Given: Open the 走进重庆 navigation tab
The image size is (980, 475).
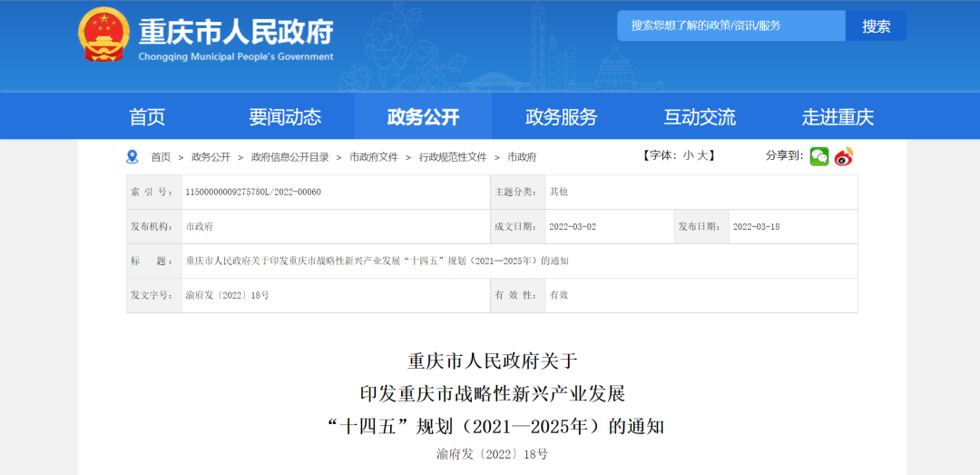Looking at the screenshot, I should 838,116.
